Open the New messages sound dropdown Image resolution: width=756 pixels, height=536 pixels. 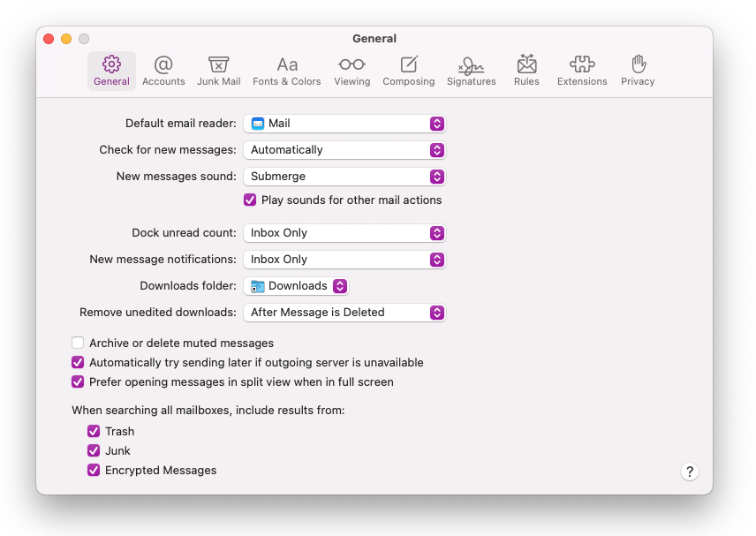click(x=344, y=177)
